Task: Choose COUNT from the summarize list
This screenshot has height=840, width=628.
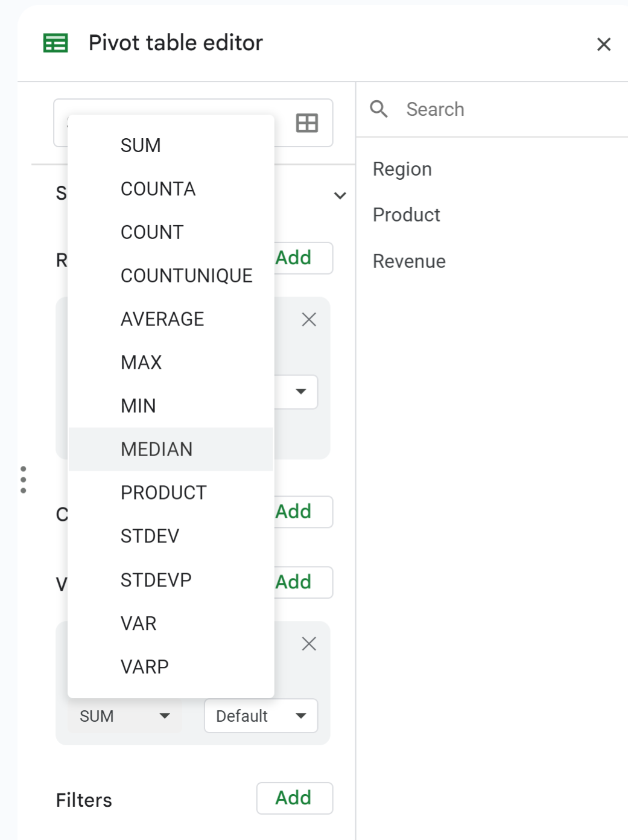Action: click(x=171, y=232)
